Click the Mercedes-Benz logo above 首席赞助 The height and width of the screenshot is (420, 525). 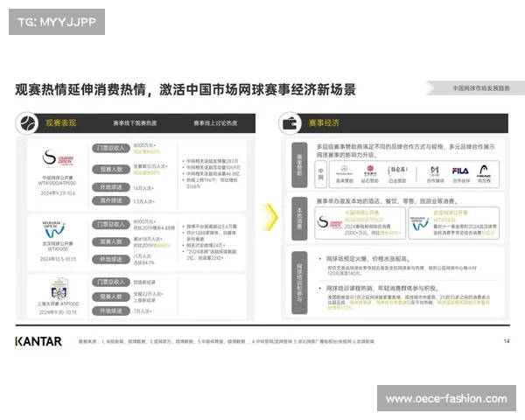click(x=344, y=170)
